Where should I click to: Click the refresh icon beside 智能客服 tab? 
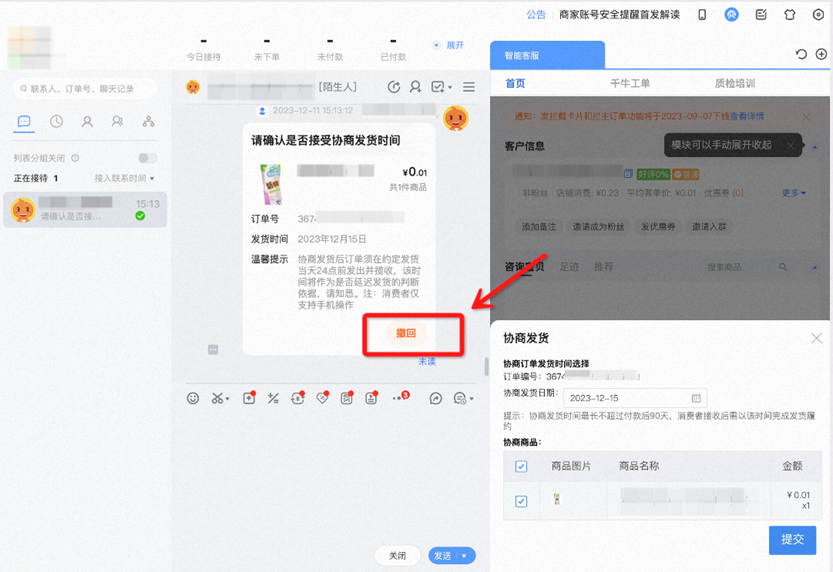click(801, 54)
